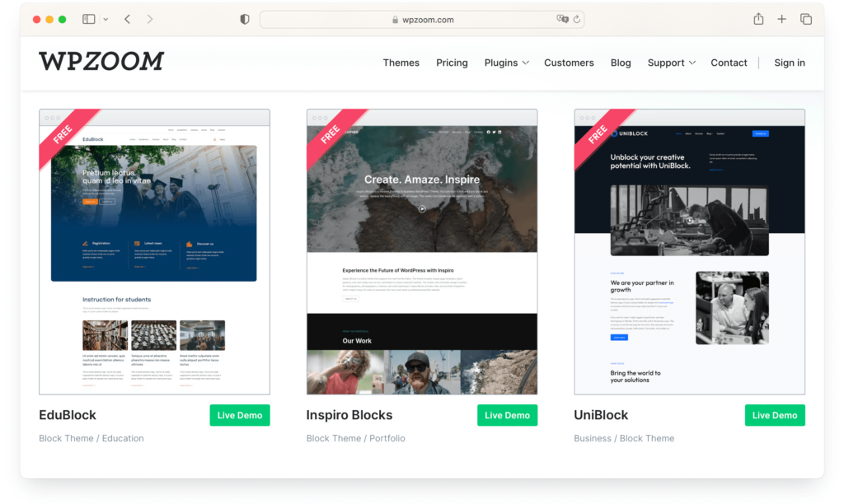Click the Portfolio category under Inspiro Blocks

coord(387,438)
